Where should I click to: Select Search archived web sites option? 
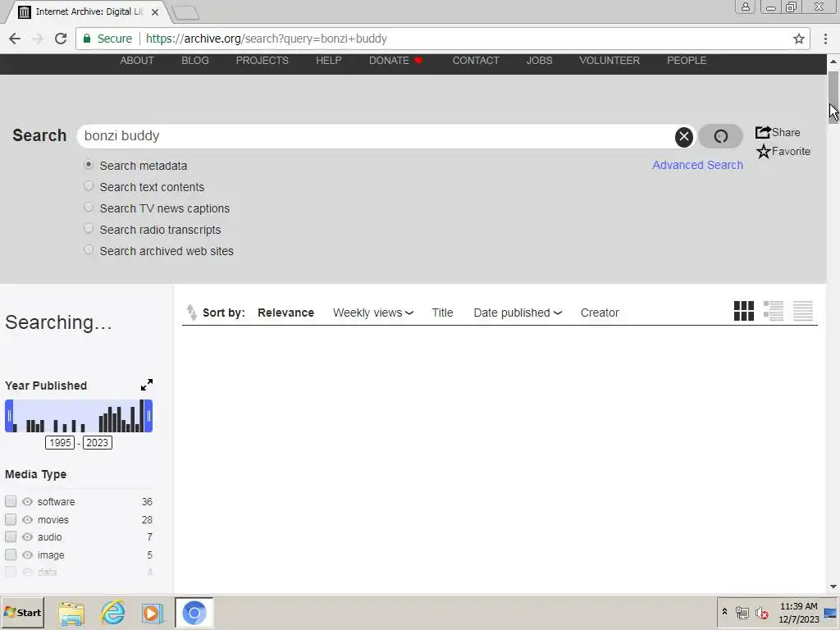[89, 249]
